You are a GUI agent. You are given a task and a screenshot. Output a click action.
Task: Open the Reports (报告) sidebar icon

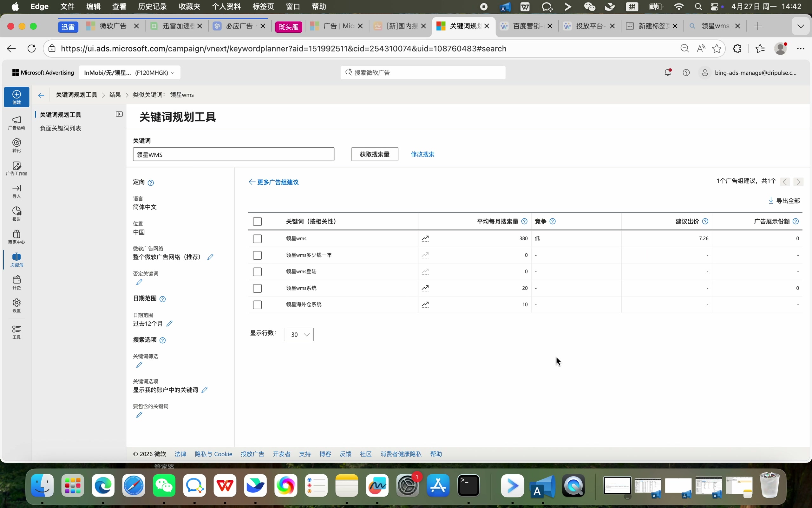click(x=16, y=214)
